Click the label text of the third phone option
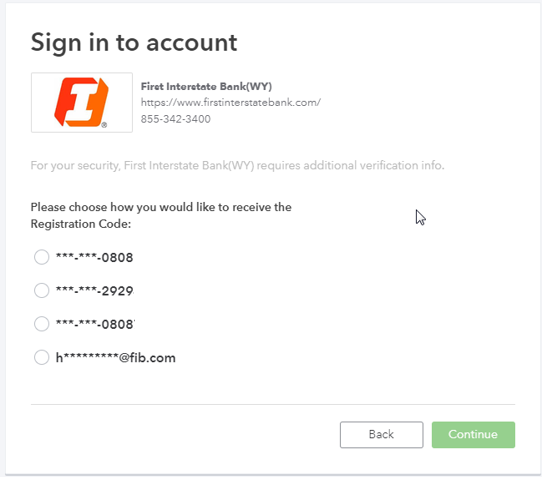The image size is (542, 477). point(95,324)
